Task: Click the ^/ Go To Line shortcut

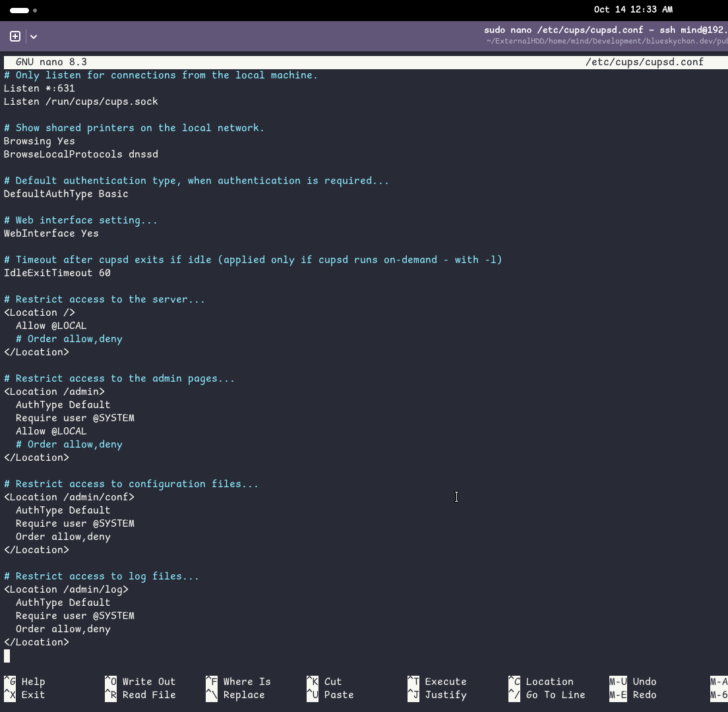Action: coord(547,695)
